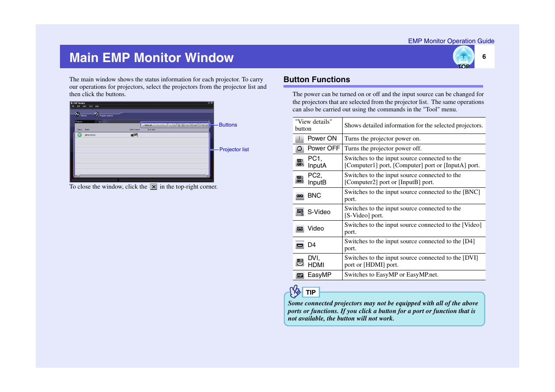The width and height of the screenshot is (555, 392).
Task: Select the PC2, InputB source icon
Action: coord(300,179)
